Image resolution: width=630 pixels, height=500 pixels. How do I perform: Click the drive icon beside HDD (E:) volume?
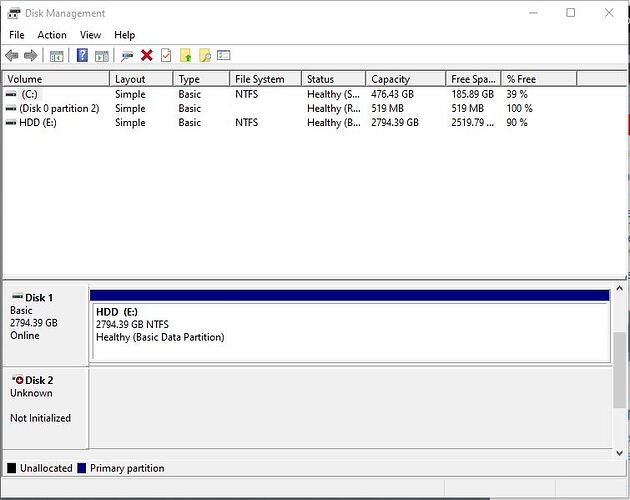click(11, 123)
